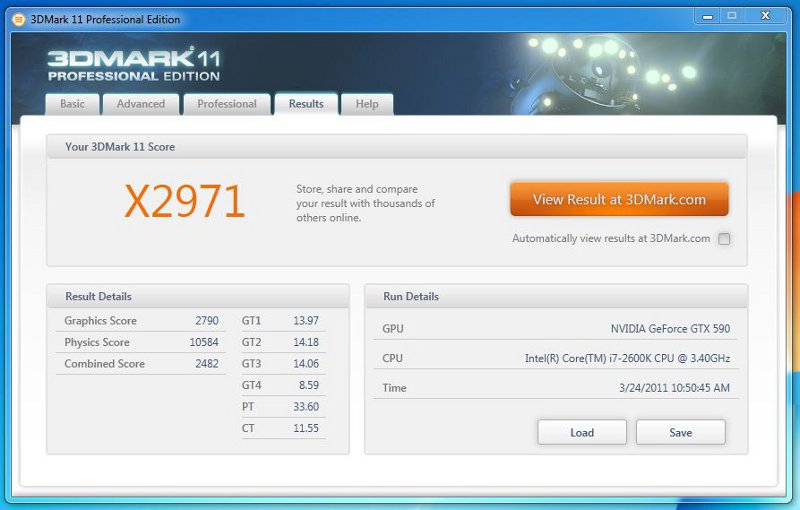Go to the Professional tab
The width and height of the screenshot is (800, 510).
coord(227,104)
